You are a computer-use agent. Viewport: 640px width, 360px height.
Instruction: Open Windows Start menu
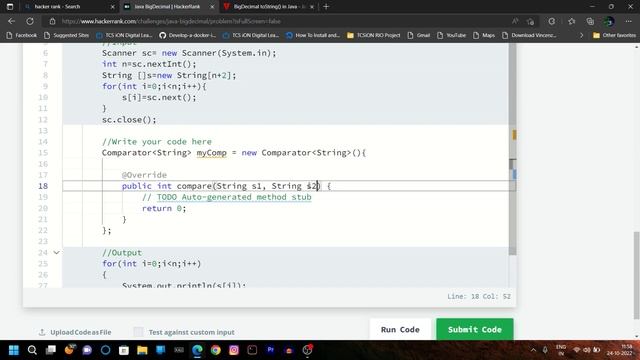(13, 350)
